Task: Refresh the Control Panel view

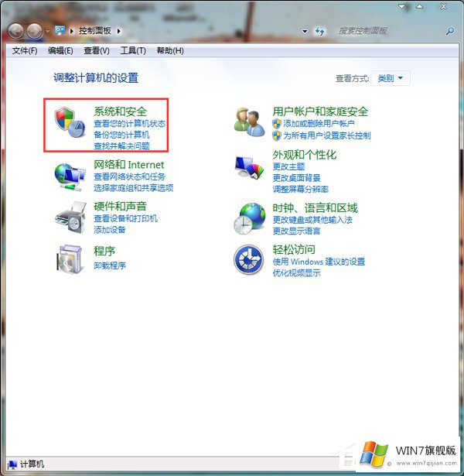Action: [x=320, y=31]
